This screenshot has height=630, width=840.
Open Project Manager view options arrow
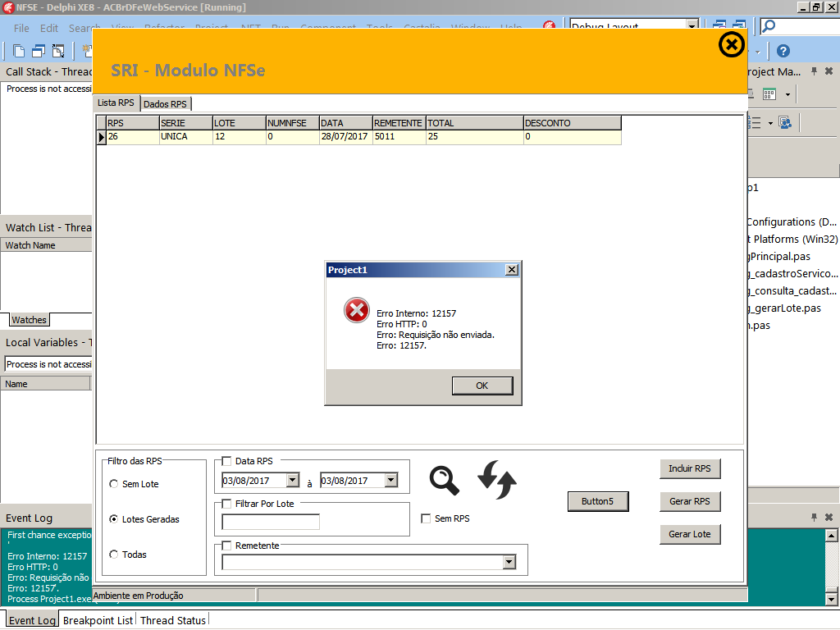[787, 95]
